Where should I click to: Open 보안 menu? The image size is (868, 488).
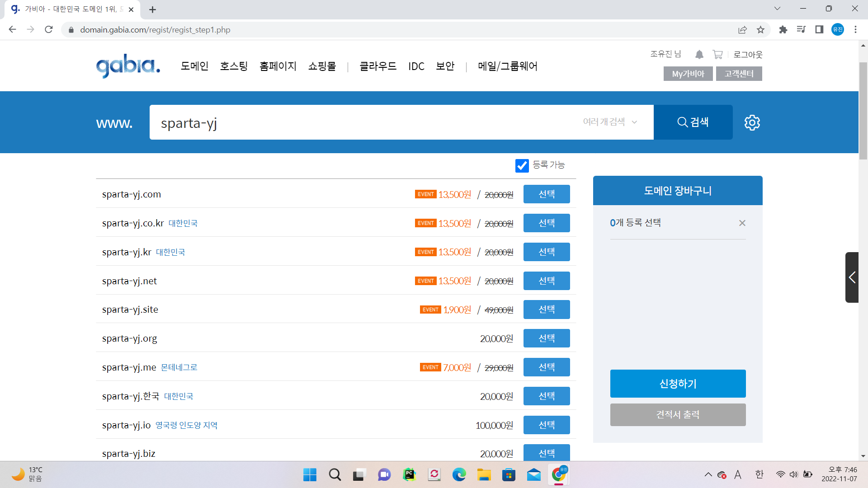point(445,66)
